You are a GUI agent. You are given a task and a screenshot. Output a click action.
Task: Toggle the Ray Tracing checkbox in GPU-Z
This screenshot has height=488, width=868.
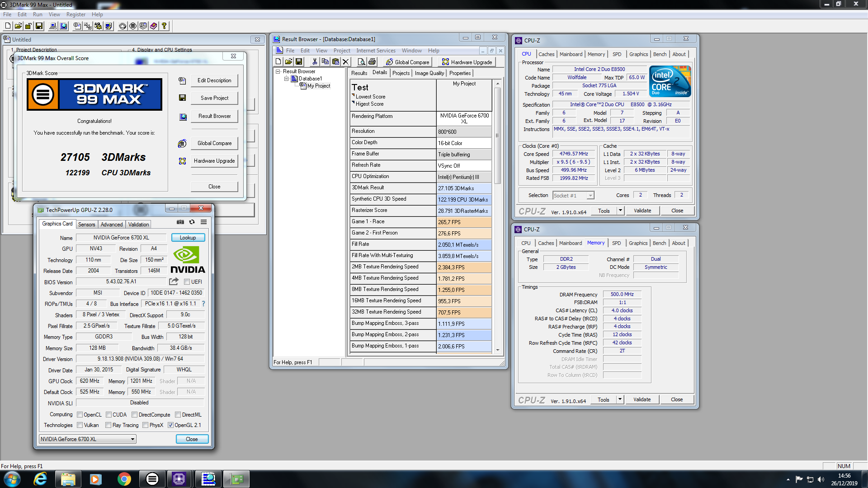[108, 425]
